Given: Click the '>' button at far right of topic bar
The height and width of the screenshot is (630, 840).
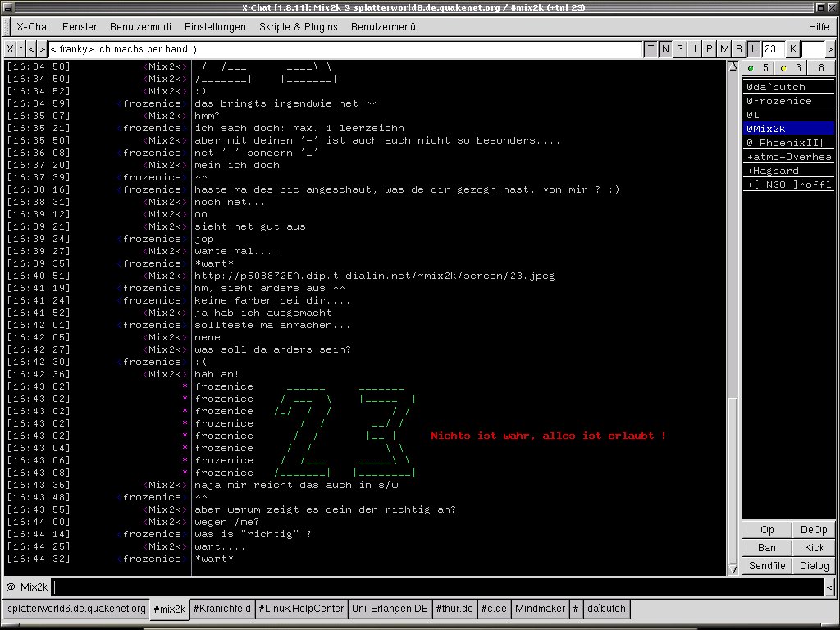Looking at the screenshot, I should [831, 49].
